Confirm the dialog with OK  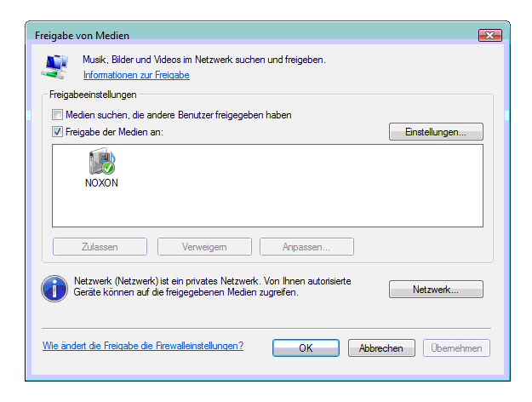point(306,348)
